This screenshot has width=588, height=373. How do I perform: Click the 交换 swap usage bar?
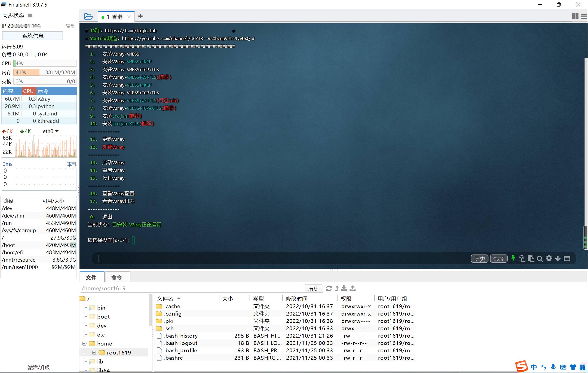click(x=45, y=81)
